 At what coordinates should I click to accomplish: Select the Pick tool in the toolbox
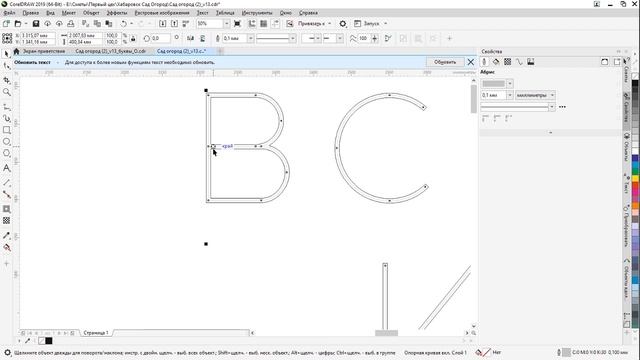click(7, 53)
